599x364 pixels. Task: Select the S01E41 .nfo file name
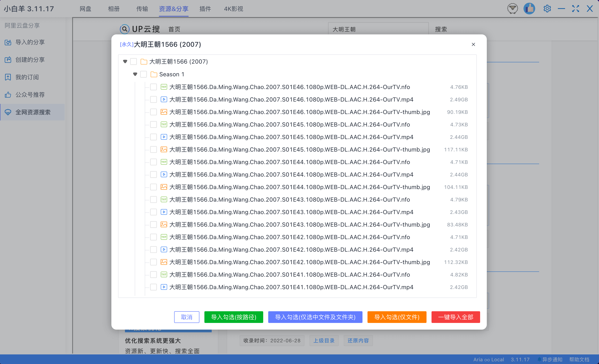coord(289,275)
